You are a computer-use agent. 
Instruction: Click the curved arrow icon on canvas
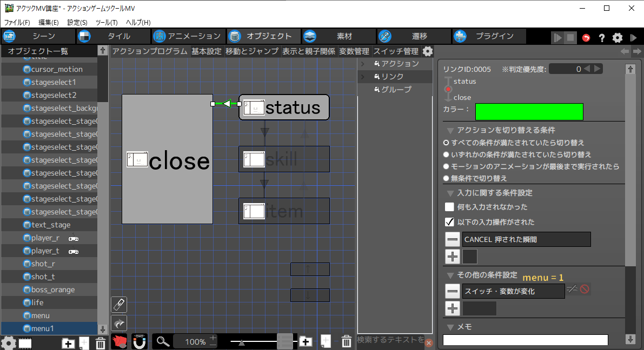click(119, 323)
